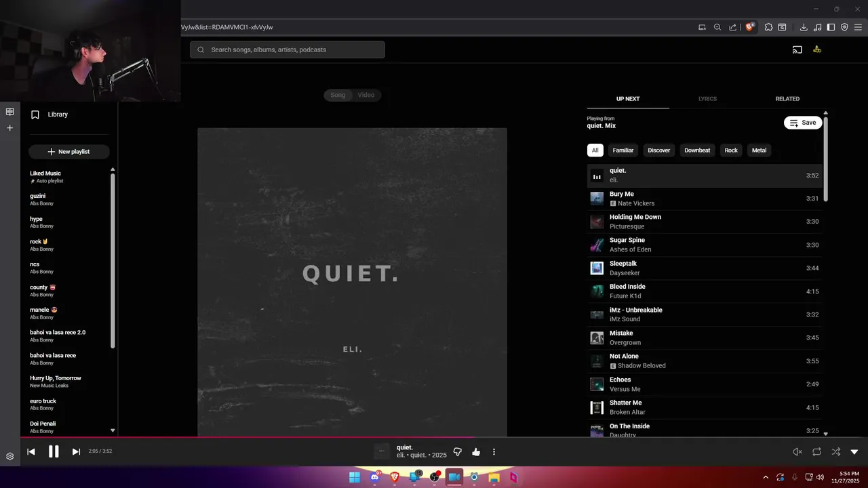This screenshot has width=868, height=488.
Task: Unmute the player volume
Action: tap(797, 451)
